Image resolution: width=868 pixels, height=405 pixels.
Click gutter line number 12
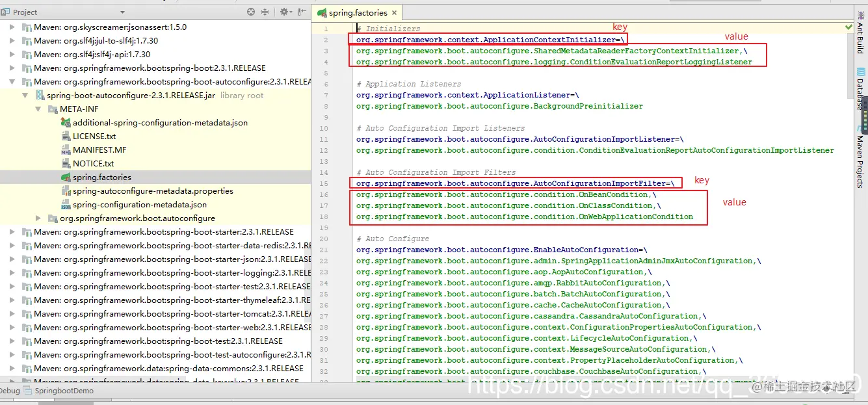click(x=324, y=150)
